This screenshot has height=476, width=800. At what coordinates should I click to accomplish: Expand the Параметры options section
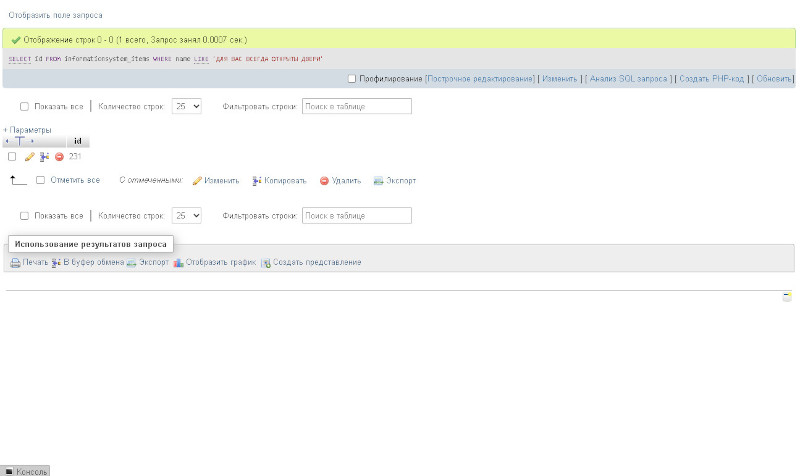point(28,130)
